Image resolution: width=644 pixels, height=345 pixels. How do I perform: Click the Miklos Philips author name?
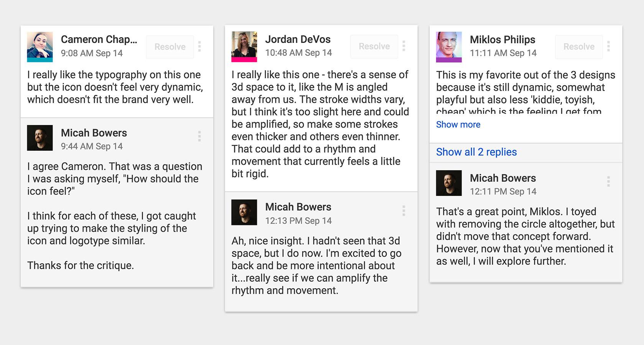503,39
